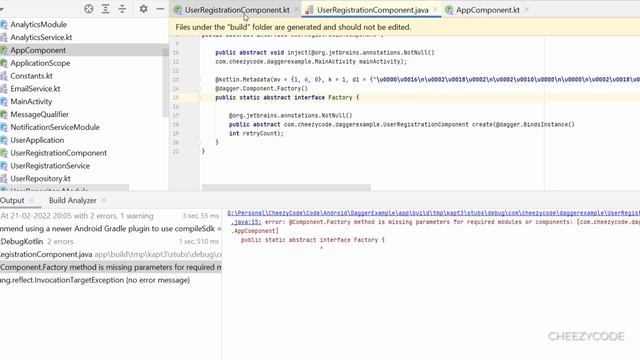Click the UserApplication class icon

tap(4, 140)
